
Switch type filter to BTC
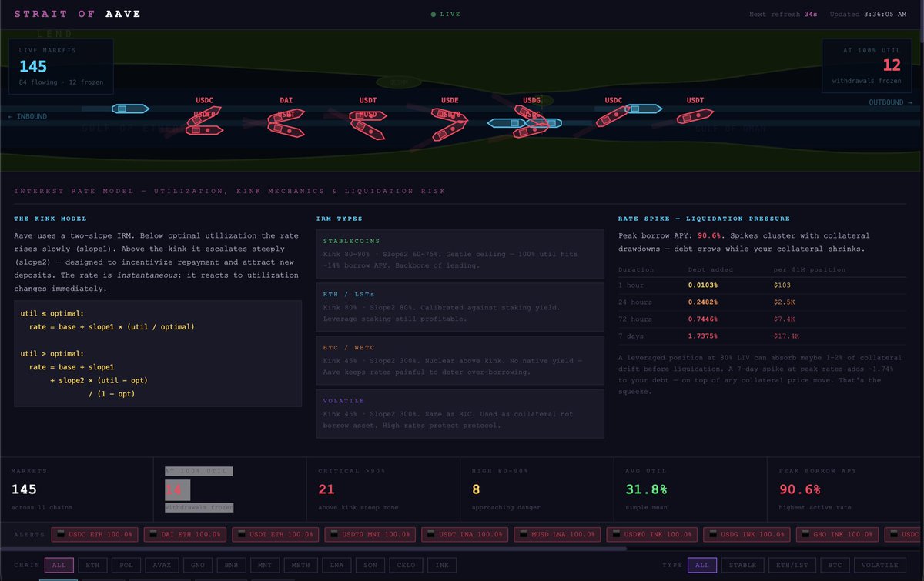pos(835,565)
